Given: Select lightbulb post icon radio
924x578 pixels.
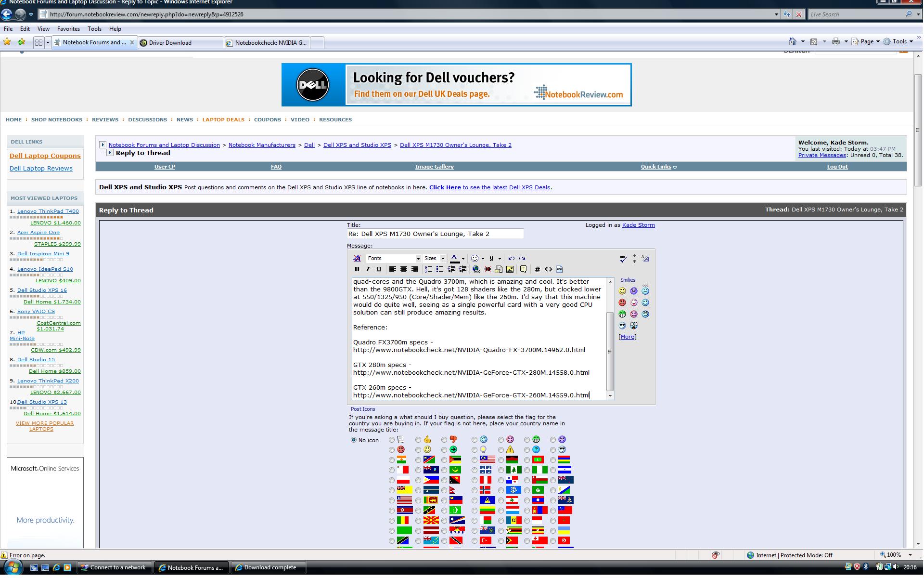Looking at the screenshot, I should pyautogui.click(x=475, y=450).
